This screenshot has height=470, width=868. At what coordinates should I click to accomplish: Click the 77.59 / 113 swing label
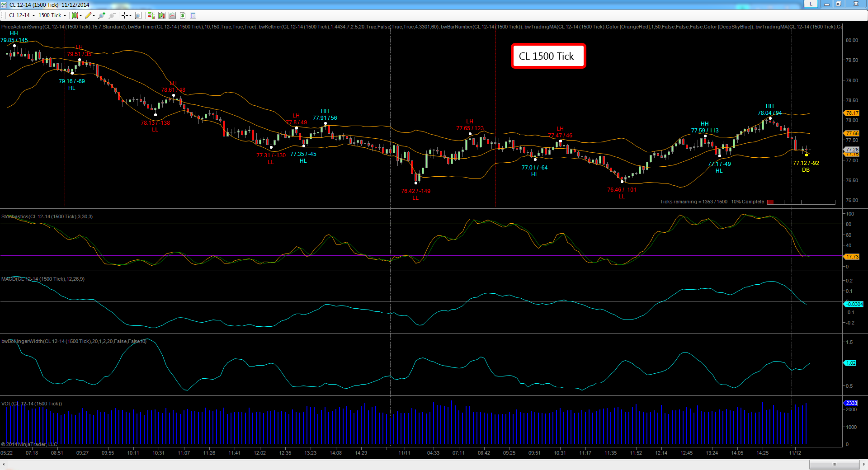point(705,131)
